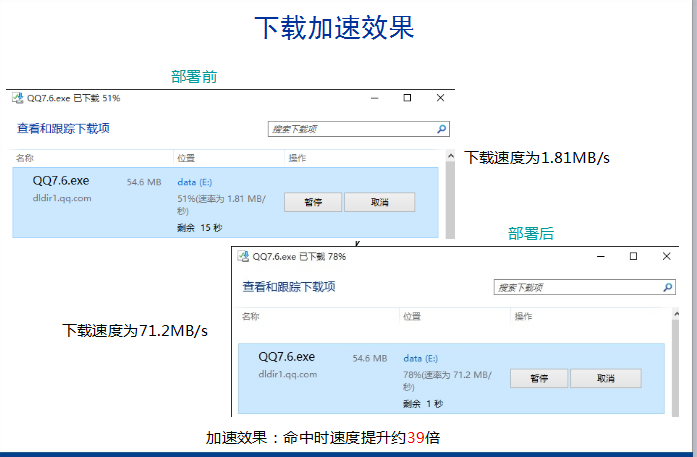697x457 pixels.
Task: Click the 位置 column header in the 78% window
Action: (x=412, y=316)
